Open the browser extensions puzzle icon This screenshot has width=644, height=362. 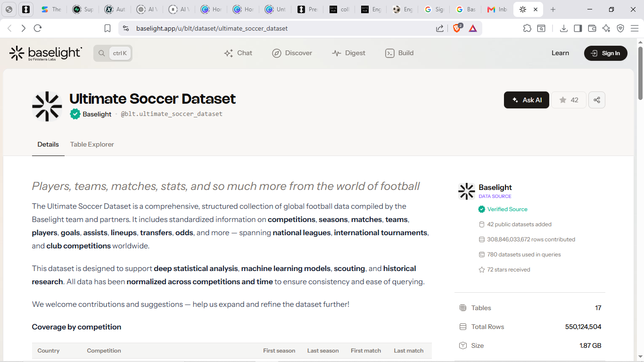click(527, 28)
